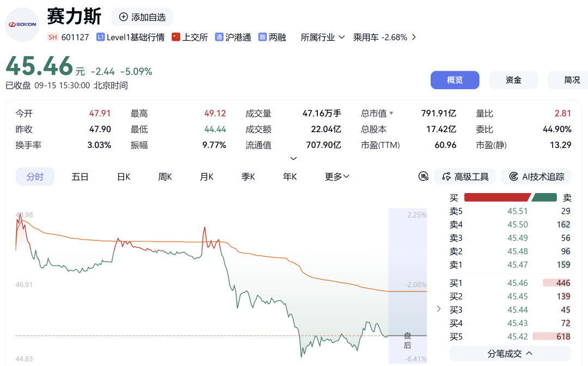The height and width of the screenshot is (366, 588).
Task: Click the 买5 price 45.42
Action: [518, 337]
